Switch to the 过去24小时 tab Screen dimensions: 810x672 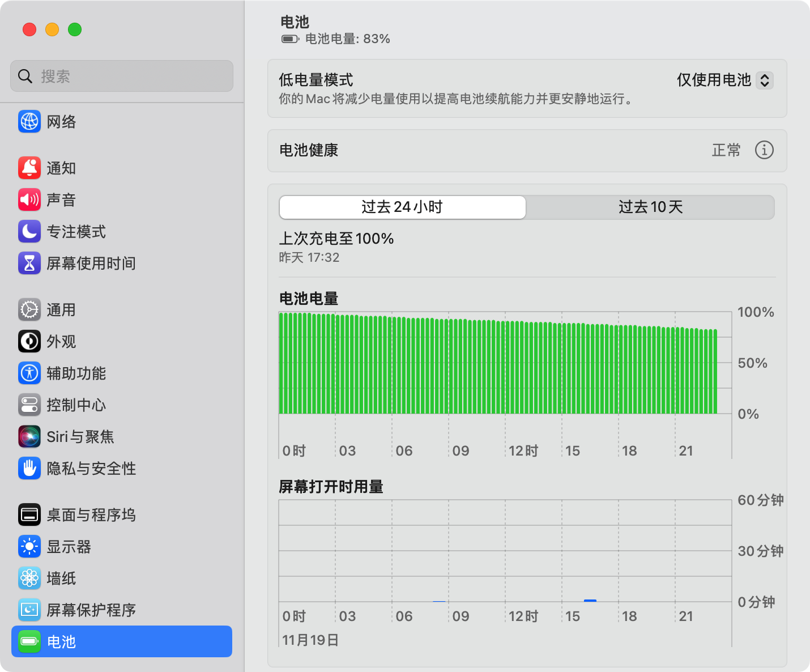click(x=402, y=207)
